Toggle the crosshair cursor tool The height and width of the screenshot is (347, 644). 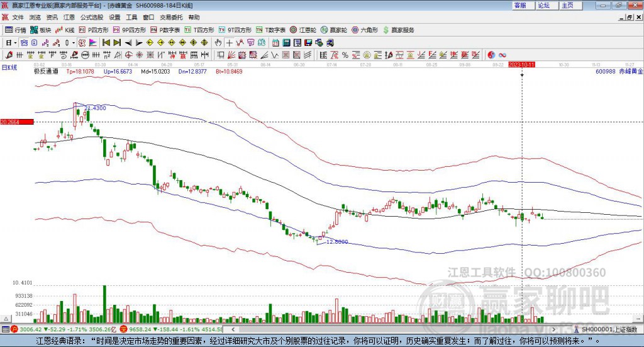[229, 43]
